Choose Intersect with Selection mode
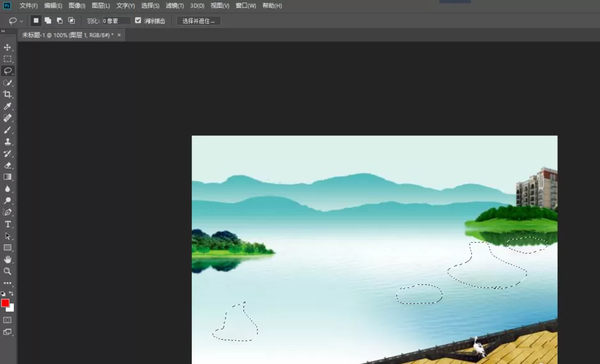This screenshot has width=600, height=364. tap(72, 20)
